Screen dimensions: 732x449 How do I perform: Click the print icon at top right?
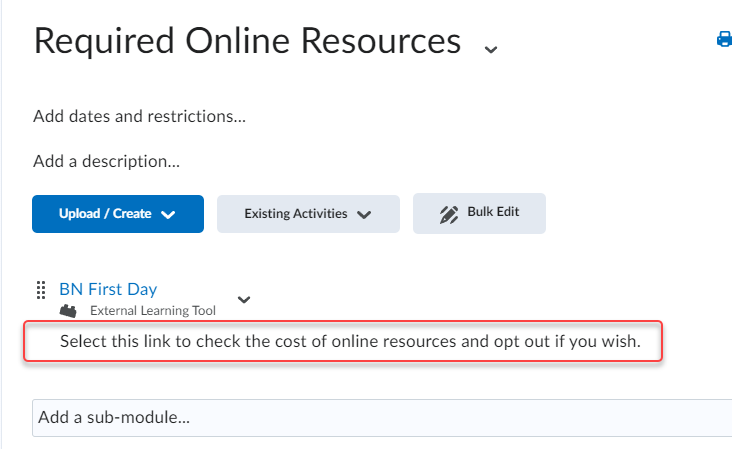[724, 40]
